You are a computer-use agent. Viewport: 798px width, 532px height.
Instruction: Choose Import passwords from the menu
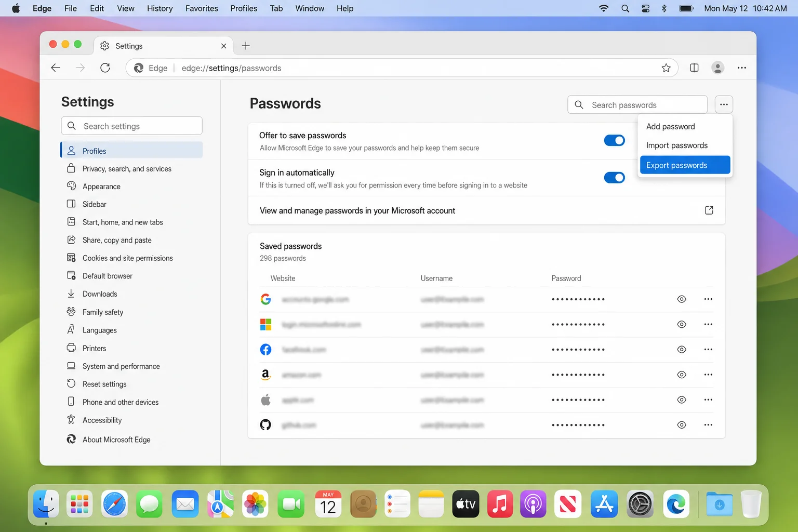tap(685, 145)
